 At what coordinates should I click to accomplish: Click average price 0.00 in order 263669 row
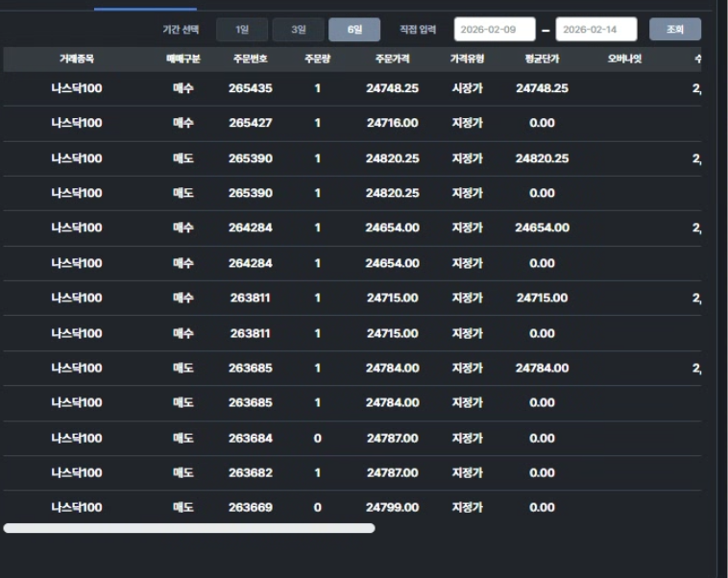pos(542,508)
